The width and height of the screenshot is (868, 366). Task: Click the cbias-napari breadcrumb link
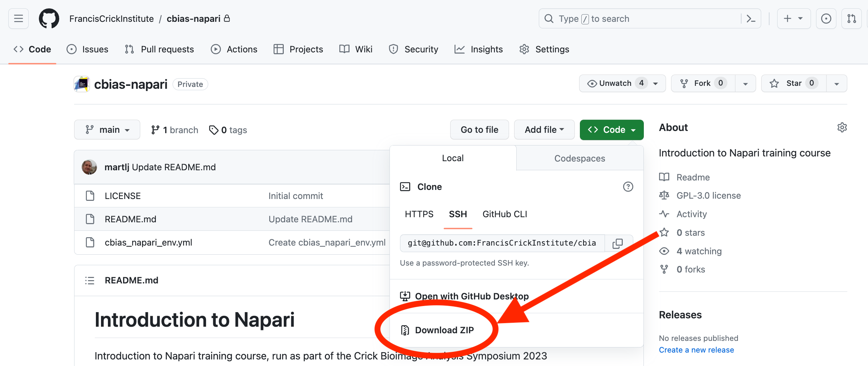coord(194,19)
